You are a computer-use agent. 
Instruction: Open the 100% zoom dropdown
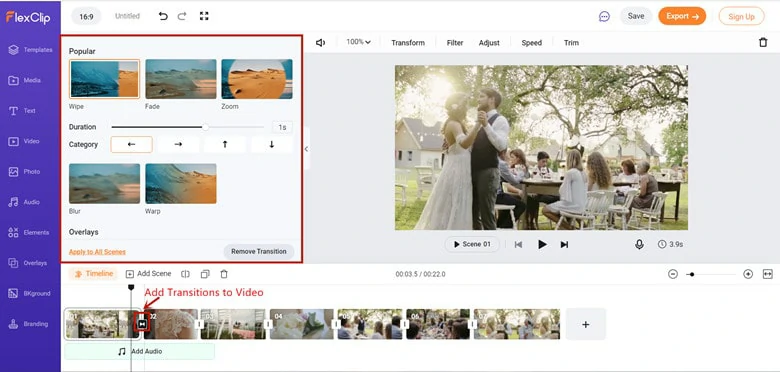pos(359,42)
